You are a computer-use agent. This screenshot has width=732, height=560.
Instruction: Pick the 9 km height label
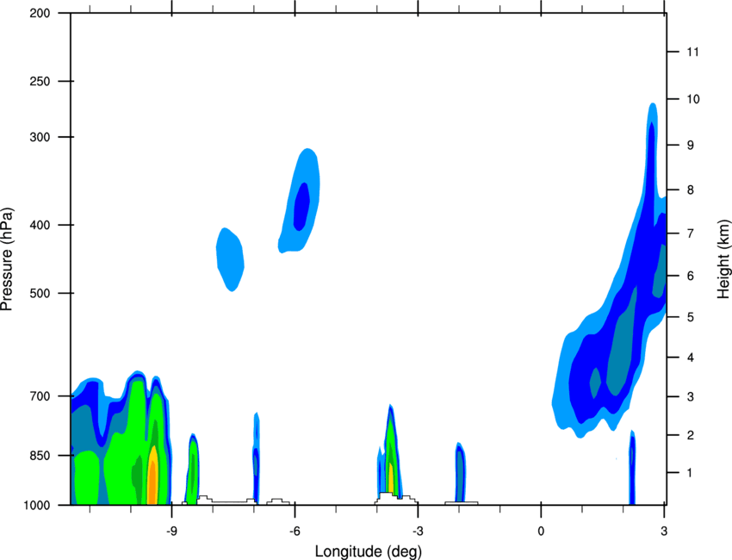coord(691,146)
